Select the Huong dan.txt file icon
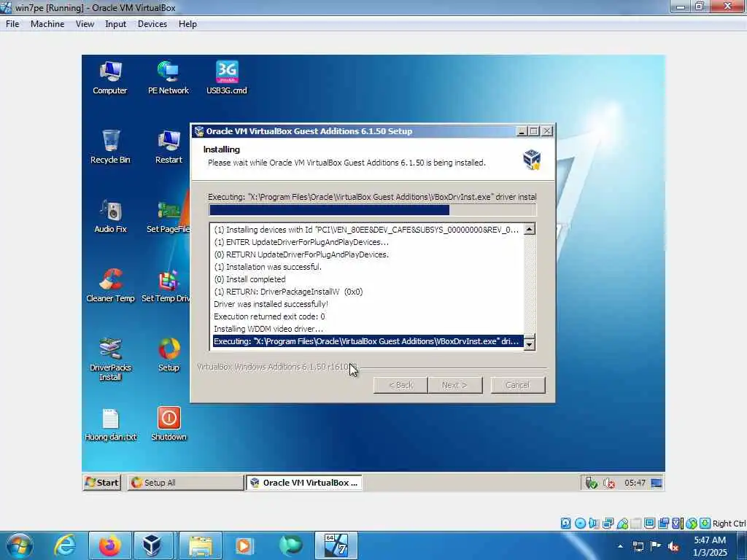Viewport: 747px width, 560px height. tap(111, 424)
